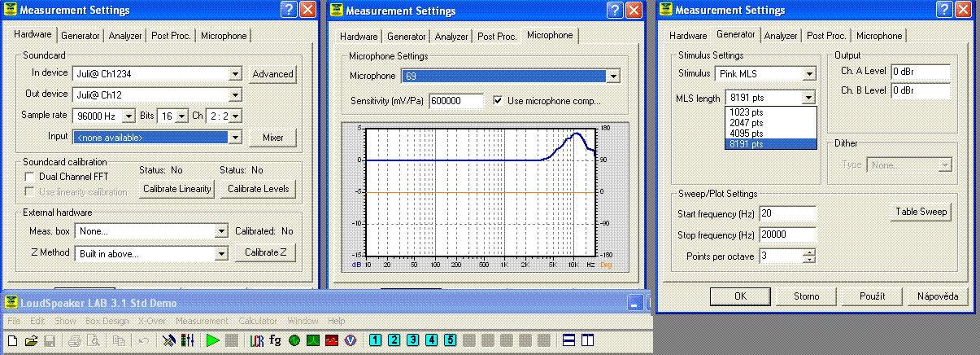Choose the highlighted 8191 pts list entry

(769, 144)
